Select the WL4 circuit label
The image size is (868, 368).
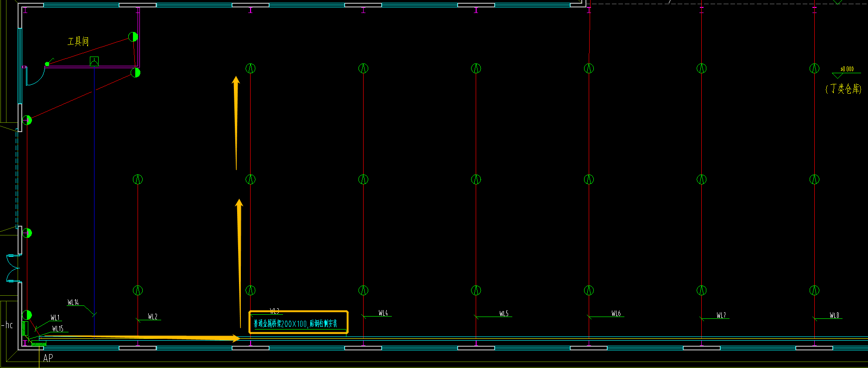[384, 313]
